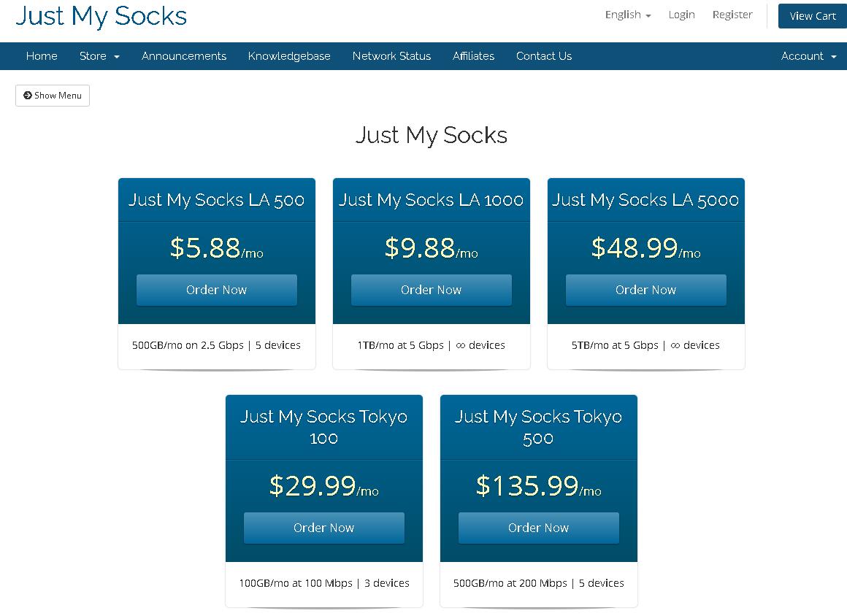
Task: Order the LA 500 plan
Action: (x=217, y=290)
